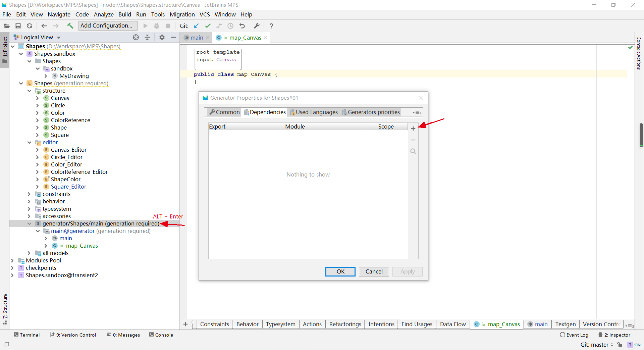The height and width of the screenshot is (350, 644).
Task: Click the Add dependency plus icon in dialog
Action: tap(413, 128)
